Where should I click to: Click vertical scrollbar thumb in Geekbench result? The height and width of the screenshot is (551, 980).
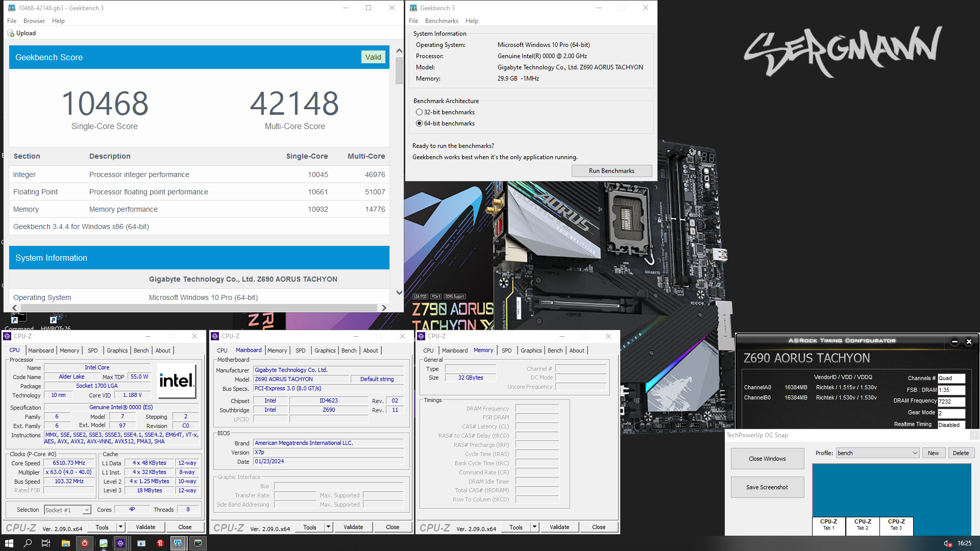coord(399,71)
